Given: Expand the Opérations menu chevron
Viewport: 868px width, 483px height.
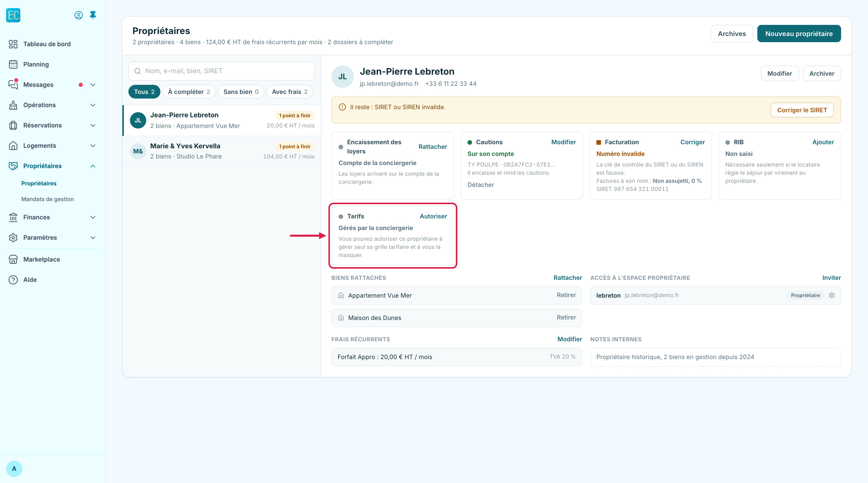Looking at the screenshot, I should [93, 105].
